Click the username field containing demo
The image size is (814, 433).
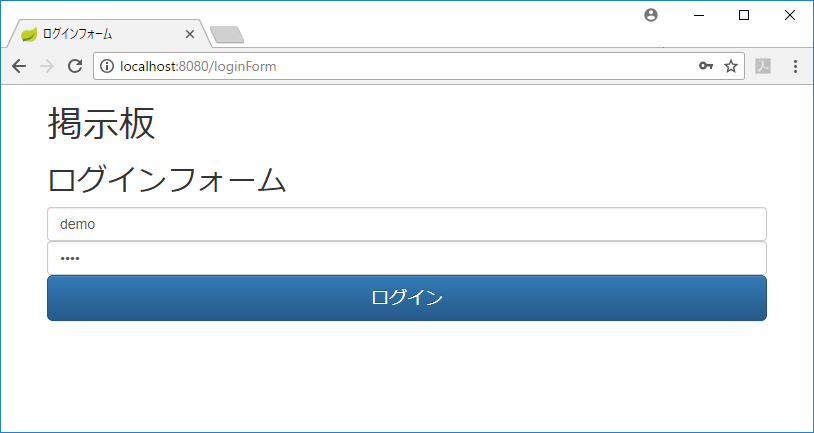(407, 224)
